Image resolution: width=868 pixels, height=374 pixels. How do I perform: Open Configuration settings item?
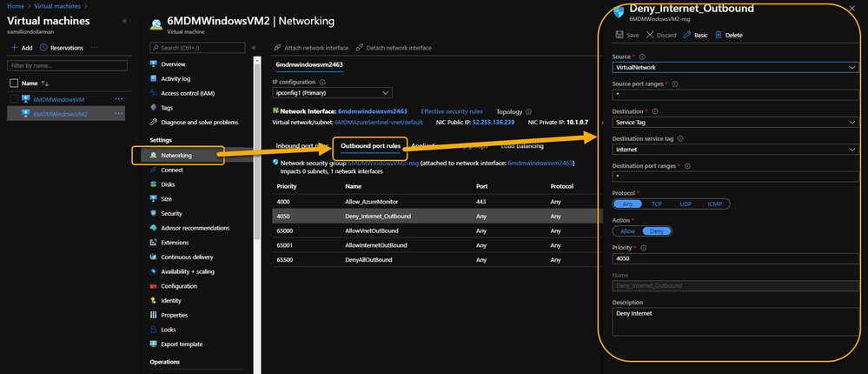(179, 286)
